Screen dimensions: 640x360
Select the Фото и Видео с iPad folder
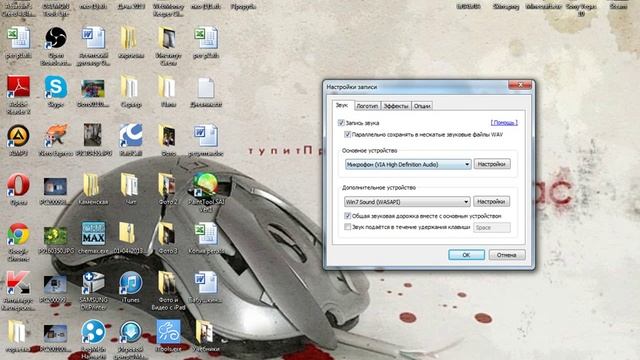(x=167, y=283)
